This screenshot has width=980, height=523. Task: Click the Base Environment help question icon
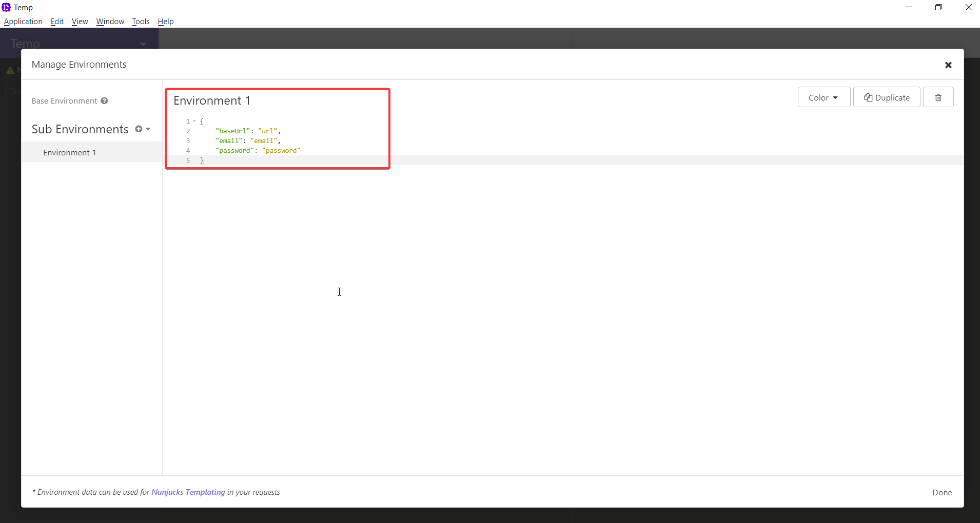coord(104,100)
